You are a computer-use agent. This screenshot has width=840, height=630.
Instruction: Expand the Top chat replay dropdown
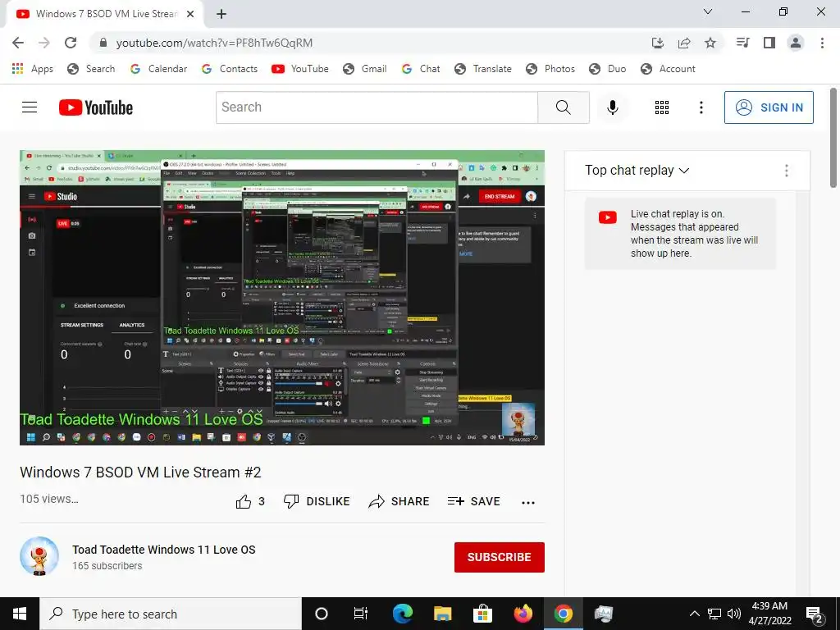click(x=637, y=171)
